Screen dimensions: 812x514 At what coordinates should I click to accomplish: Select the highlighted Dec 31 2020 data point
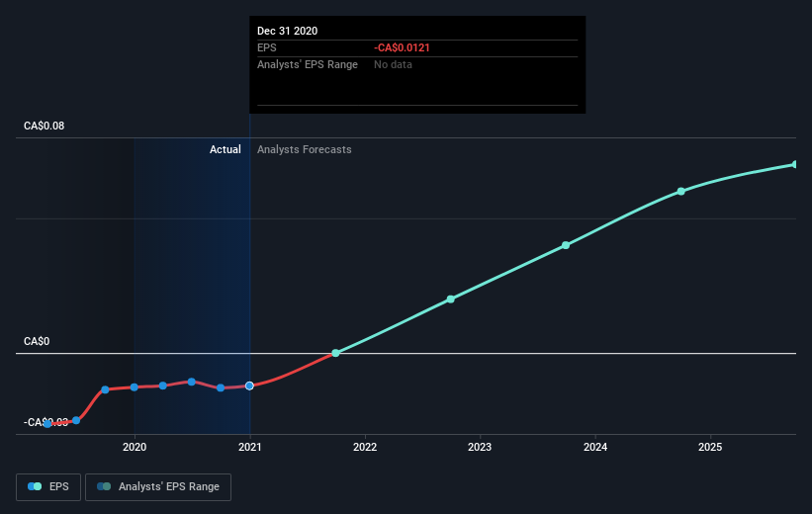coord(249,386)
